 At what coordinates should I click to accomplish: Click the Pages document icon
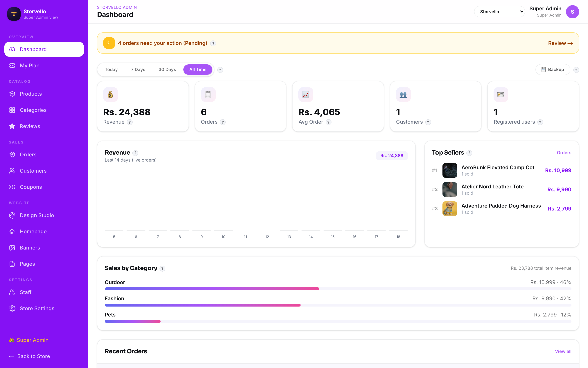[x=12, y=264]
